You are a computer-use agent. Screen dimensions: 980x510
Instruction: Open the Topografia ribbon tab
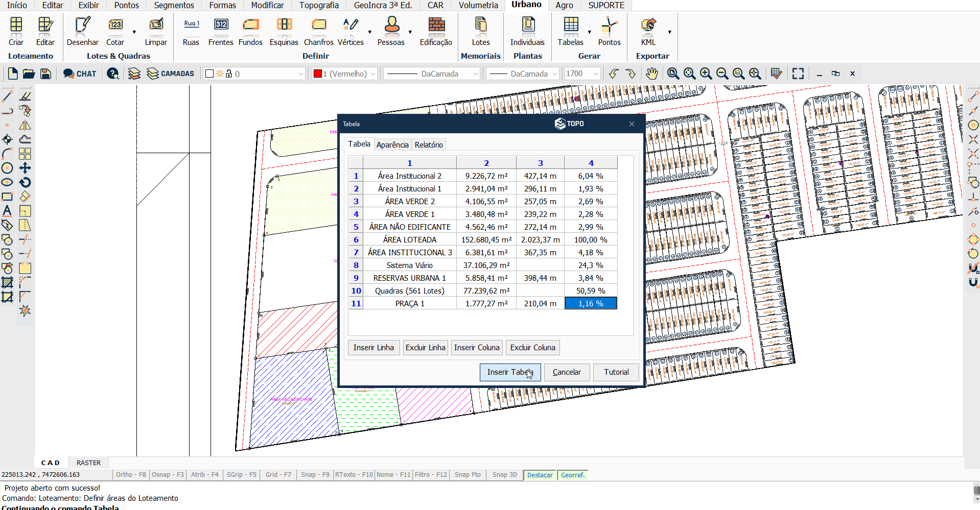pyautogui.click(x=319, y=5)
